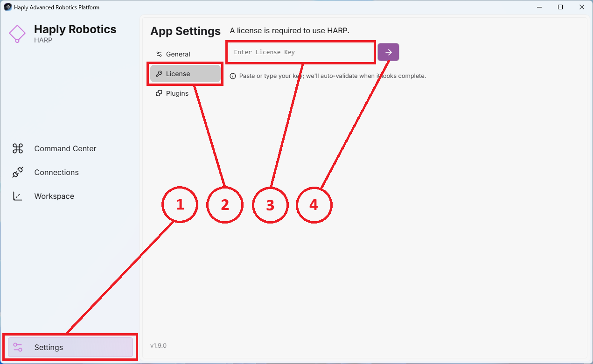Viewport: 593px width, 364px height.
Task: Click the App Settings heading
Action: (x=185, y=31)
